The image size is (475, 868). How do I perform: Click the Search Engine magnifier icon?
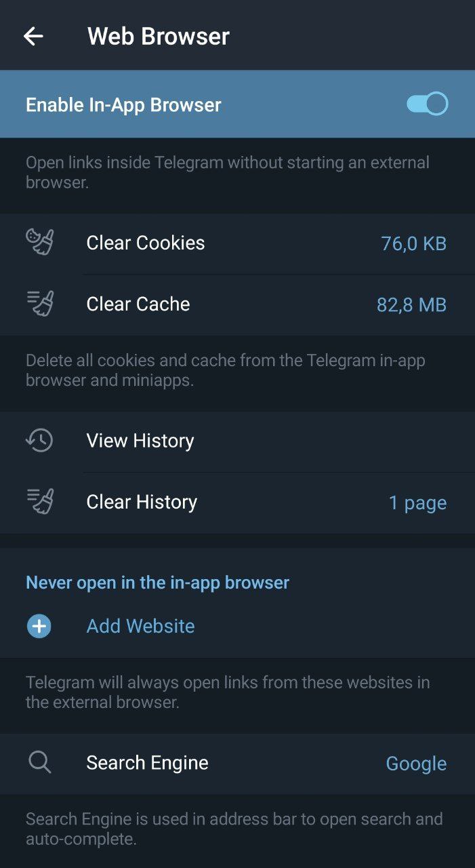point(40,762)
